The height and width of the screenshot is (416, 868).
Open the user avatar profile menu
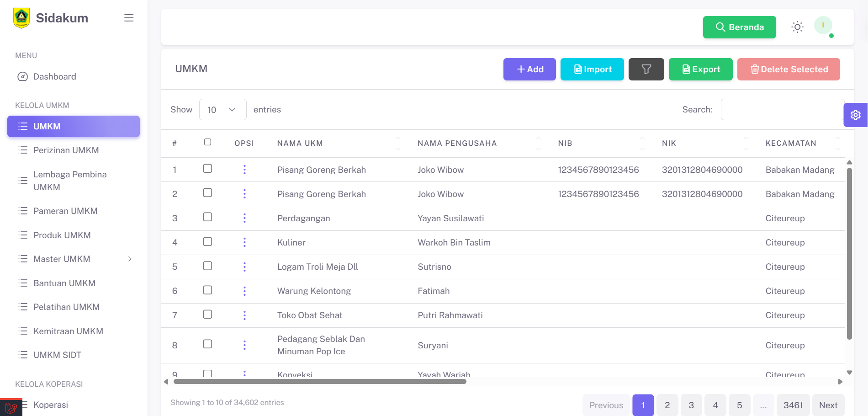click(x=823, y=26)
